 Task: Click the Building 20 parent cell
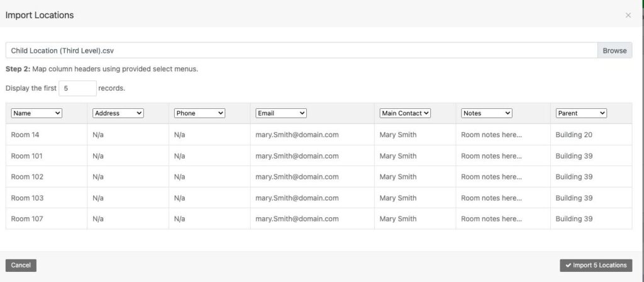(574, 135)
